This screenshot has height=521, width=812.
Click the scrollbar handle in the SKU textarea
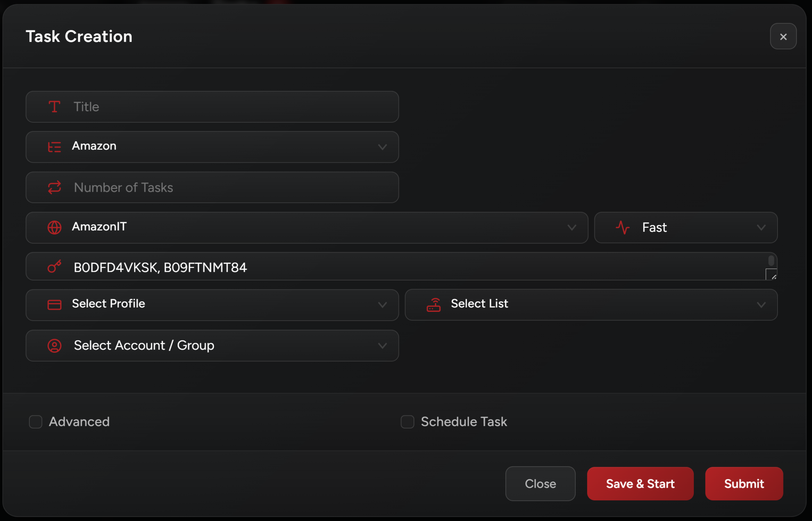point(771,261)
